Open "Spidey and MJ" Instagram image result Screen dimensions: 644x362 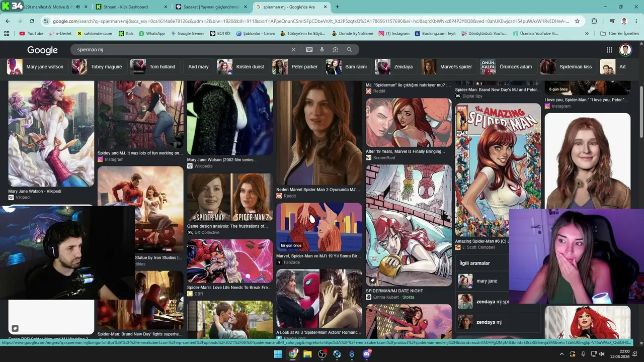[140, 115]
